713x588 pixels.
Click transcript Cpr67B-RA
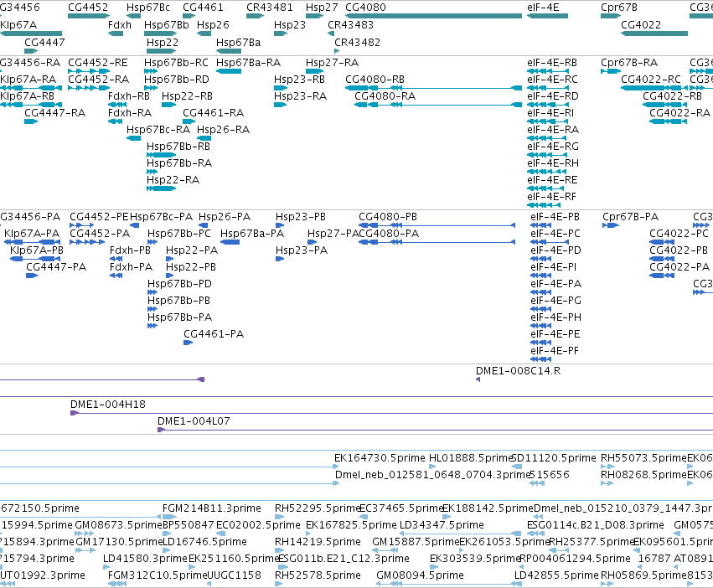(x=629, y=63)
